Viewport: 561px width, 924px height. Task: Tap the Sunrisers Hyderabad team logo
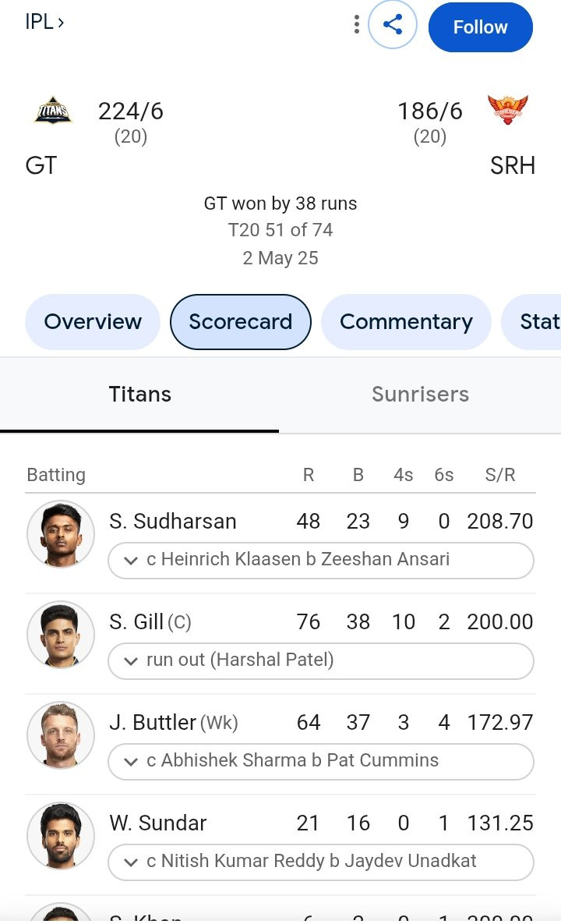point(507,112)
